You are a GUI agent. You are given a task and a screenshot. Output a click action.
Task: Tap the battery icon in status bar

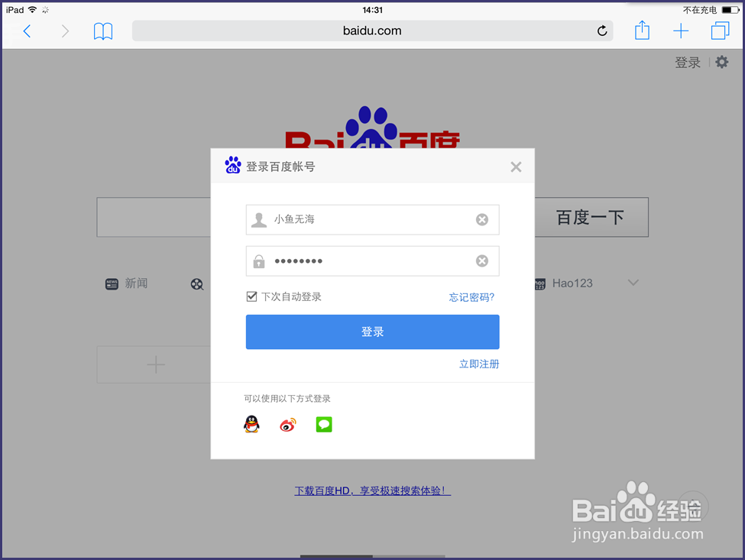coord(730,10)
